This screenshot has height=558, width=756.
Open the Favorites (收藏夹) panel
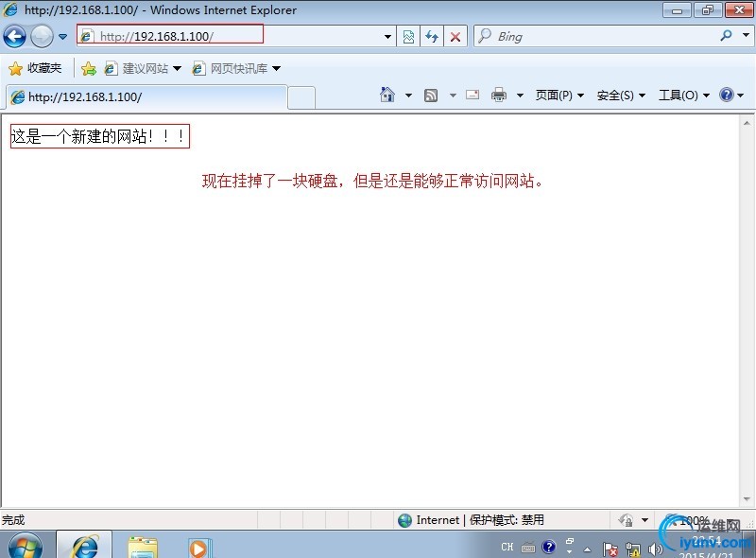click(x=35, y=68)
